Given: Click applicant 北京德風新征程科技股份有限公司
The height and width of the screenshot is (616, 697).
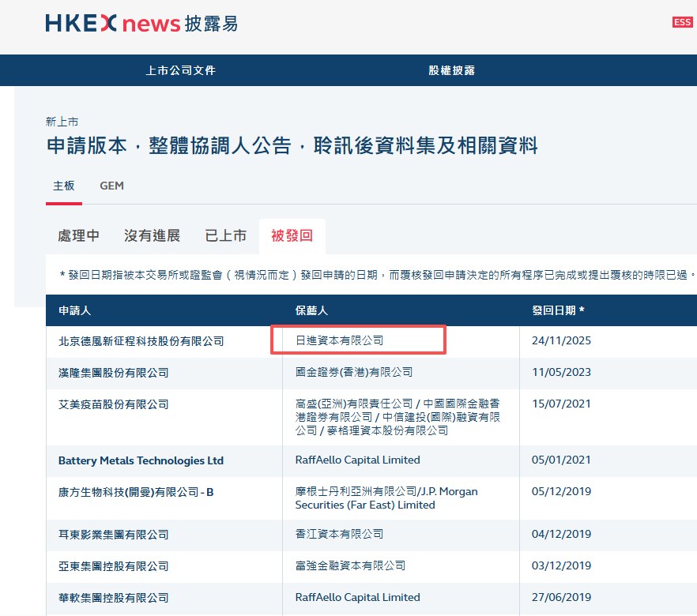Looking at the screenshot, I should (141, 341).
